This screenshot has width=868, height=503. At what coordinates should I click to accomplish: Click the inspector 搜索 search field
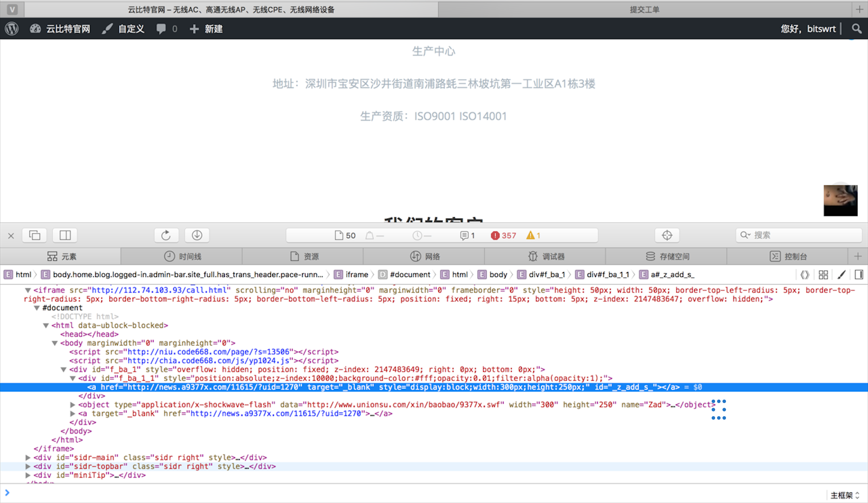799,235
